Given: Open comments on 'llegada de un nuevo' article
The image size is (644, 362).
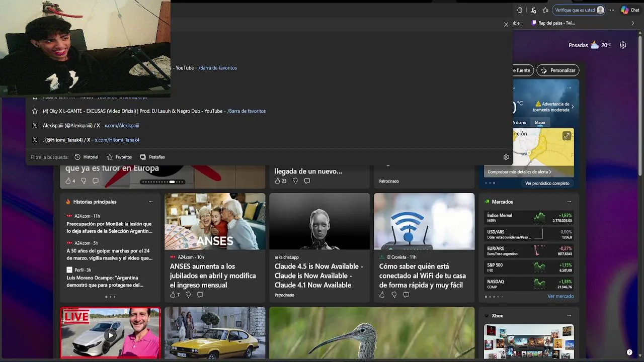Looking at the screenshot, I should click(307, 181).
